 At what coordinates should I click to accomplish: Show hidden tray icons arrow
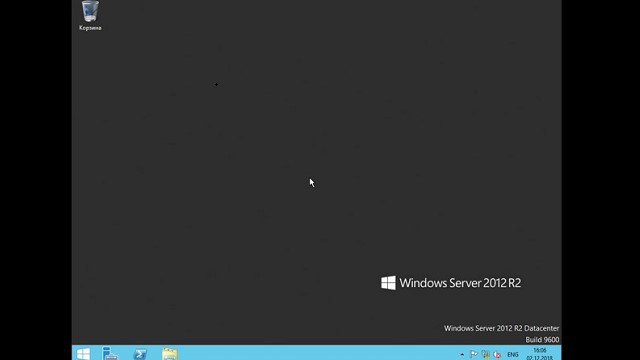click(462, 355)
